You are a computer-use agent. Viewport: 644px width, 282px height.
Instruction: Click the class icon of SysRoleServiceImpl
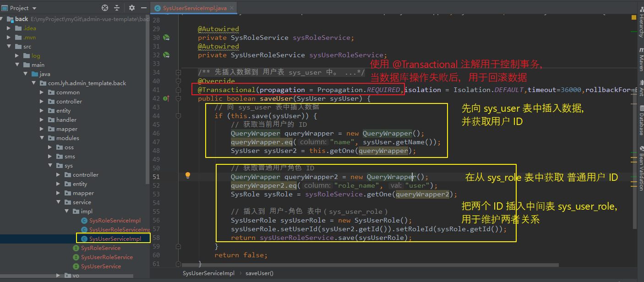tap(84, 221)
